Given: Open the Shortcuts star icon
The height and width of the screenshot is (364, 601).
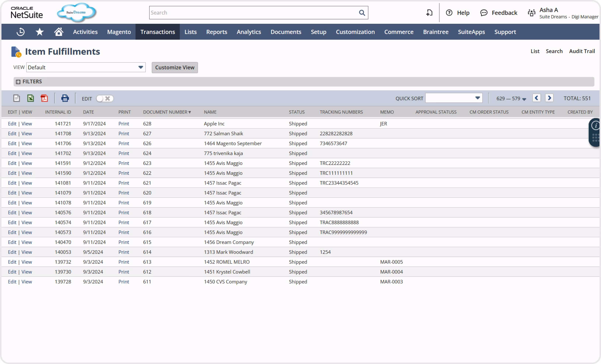Looking at the screenshot, I should (x=40, y=32).
